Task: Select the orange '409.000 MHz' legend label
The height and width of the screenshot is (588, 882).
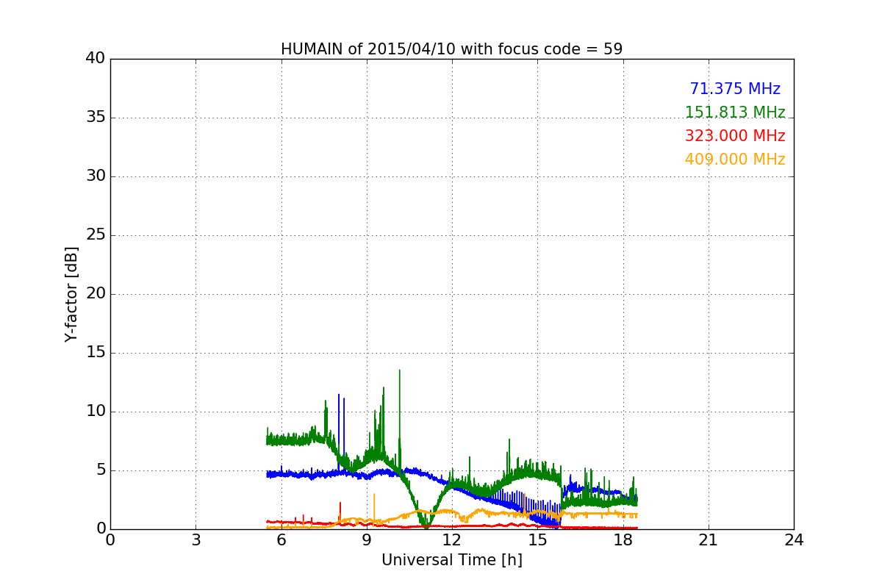Action: (x=735, y=159)
